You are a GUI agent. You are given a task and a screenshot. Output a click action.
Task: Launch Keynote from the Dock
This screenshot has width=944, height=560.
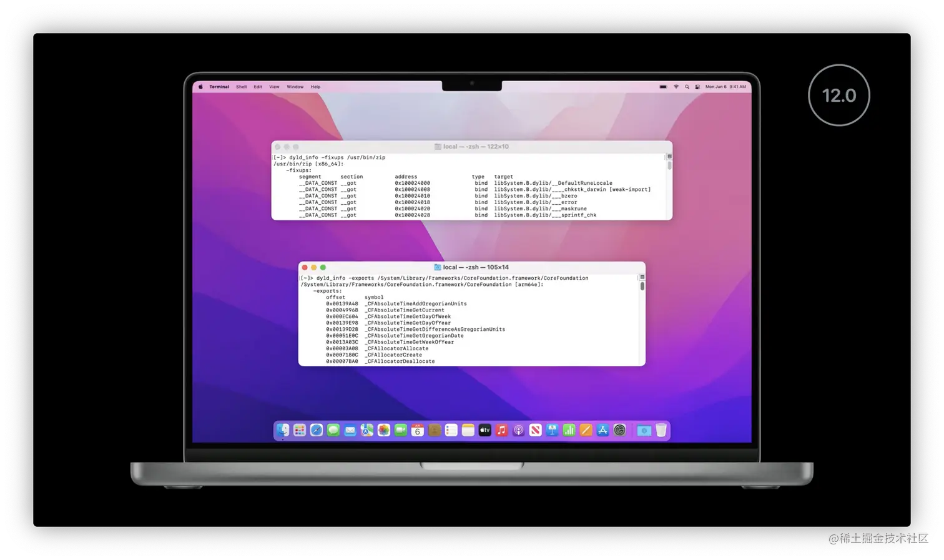click(553, 430)
